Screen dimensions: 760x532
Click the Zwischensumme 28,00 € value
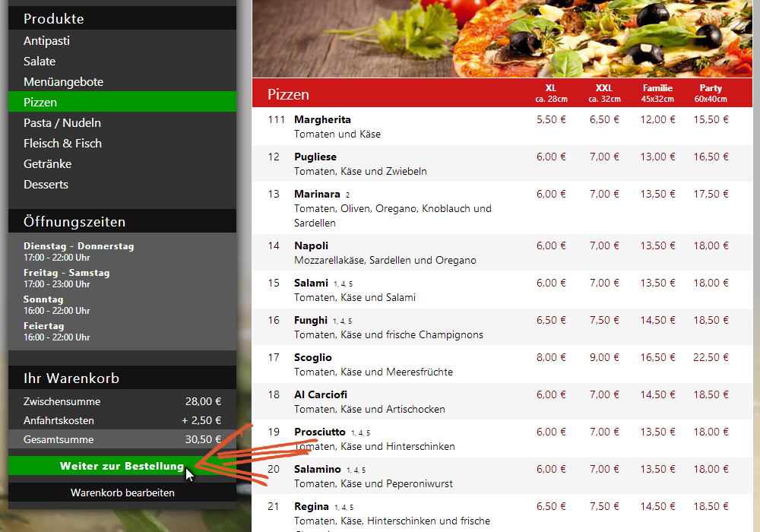tap(203, 402)
